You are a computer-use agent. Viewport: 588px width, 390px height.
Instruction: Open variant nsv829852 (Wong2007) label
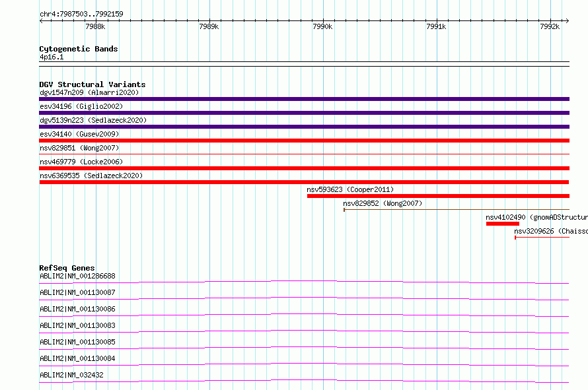383,203
